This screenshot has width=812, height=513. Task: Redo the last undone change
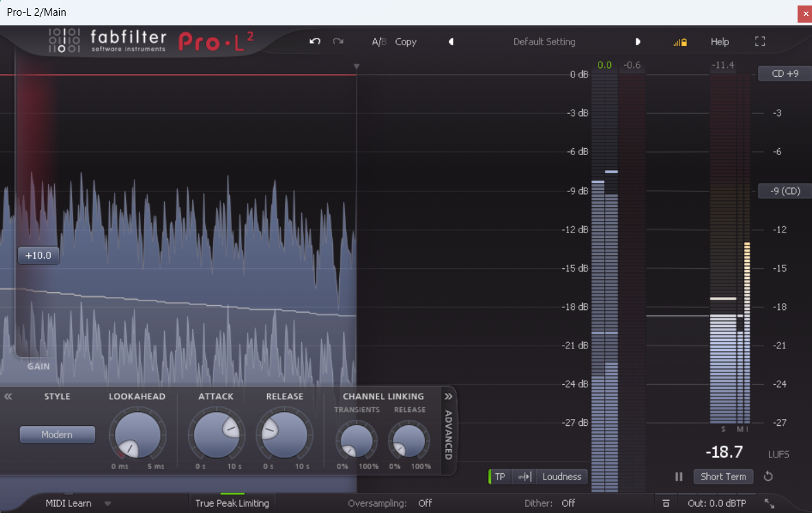click(338, 41)
